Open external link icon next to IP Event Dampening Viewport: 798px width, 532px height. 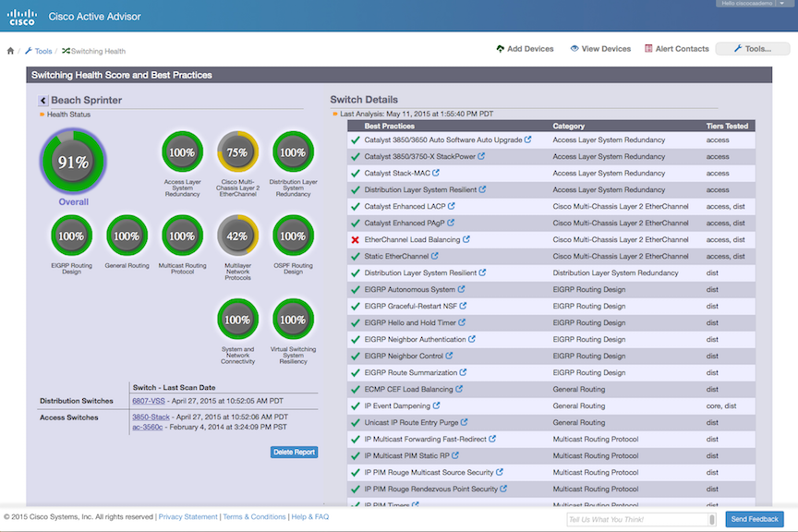coord(436,405)
